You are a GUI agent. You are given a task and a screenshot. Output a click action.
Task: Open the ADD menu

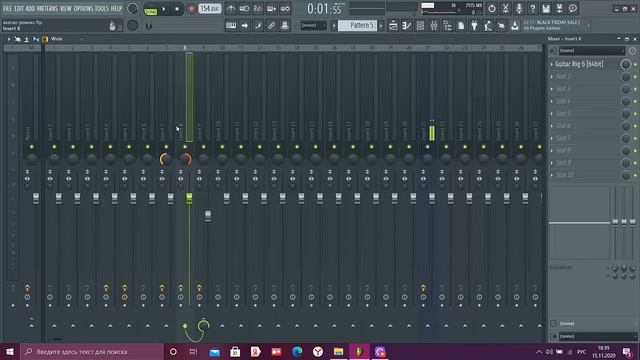pyautogui.click(x=31, y=8)
